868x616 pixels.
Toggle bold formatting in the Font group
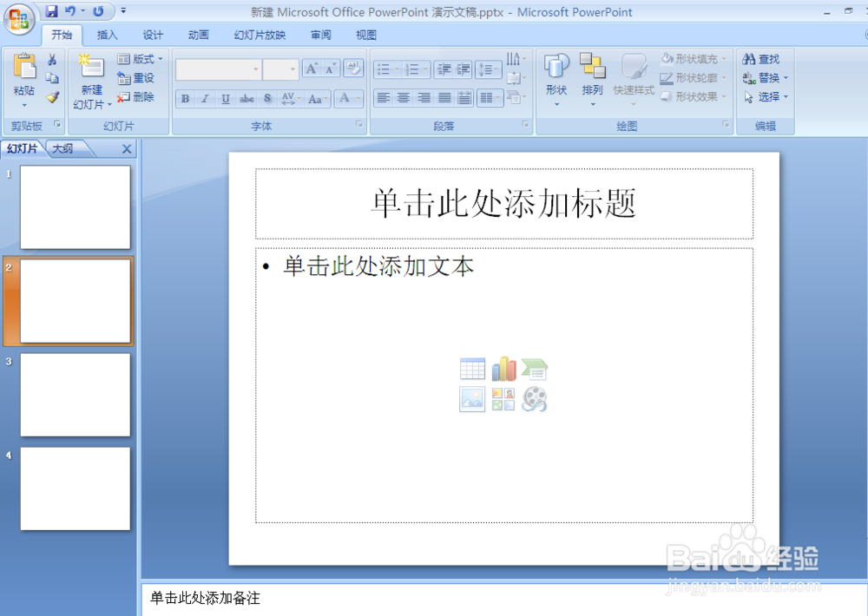185,99
